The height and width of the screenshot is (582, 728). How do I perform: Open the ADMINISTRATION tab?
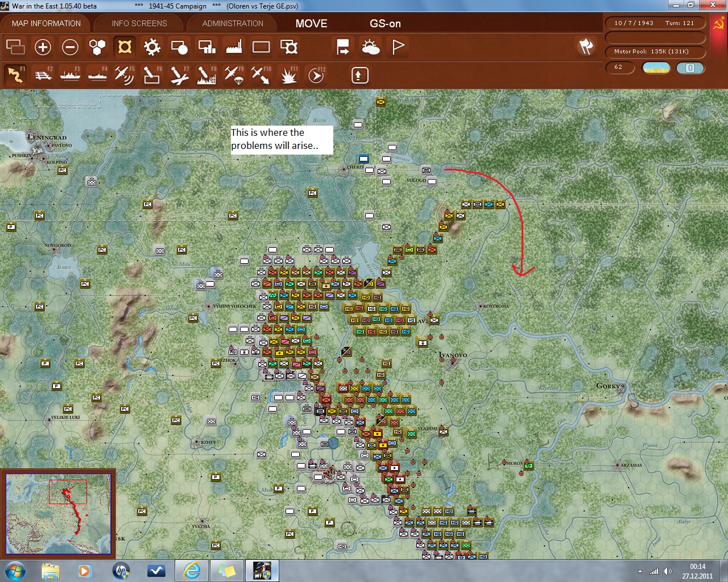point(233,23)
